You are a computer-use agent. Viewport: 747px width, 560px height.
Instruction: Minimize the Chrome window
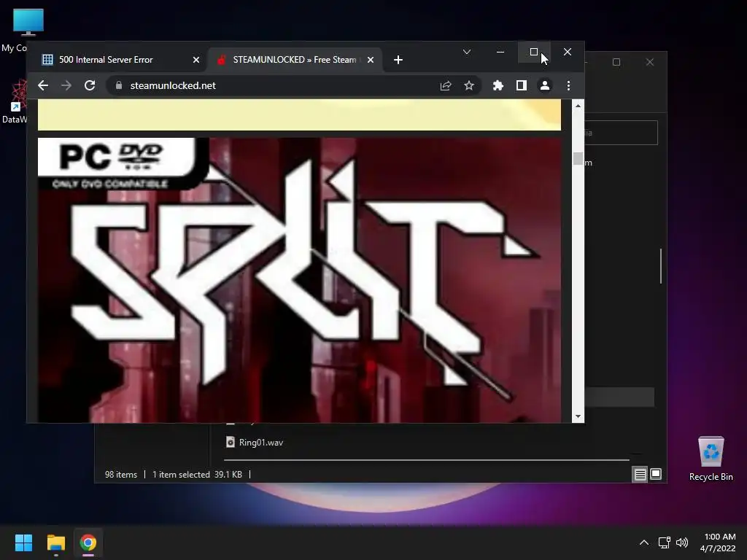(500, 52)
